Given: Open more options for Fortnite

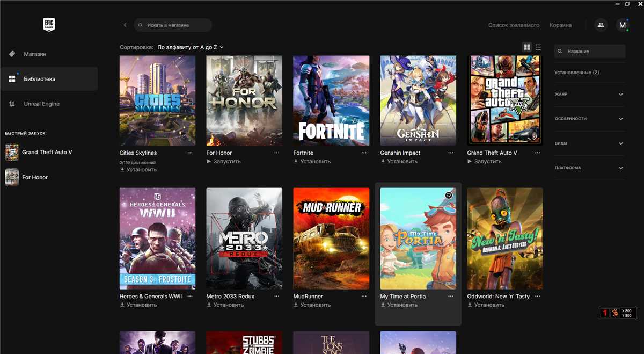Looking at the screenshot, I should point(364,153).
